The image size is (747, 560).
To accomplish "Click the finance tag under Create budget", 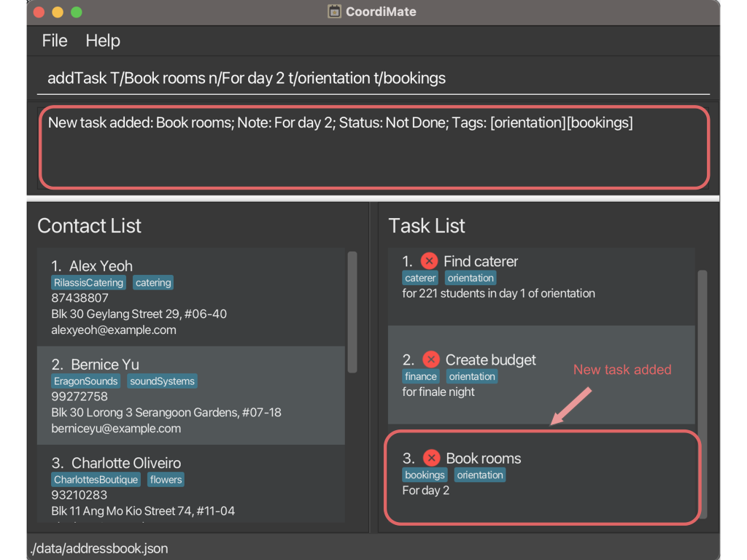I will coord(421,377).
